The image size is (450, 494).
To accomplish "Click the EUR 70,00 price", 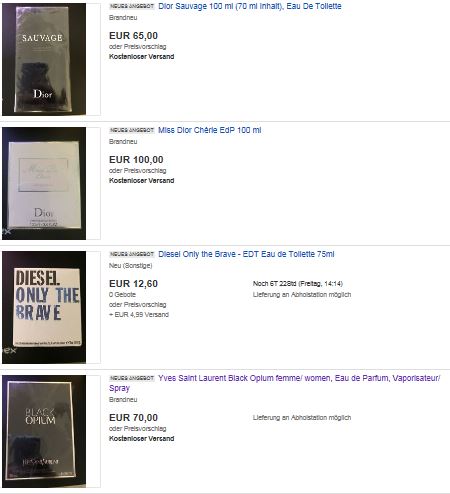I will 133,418.
